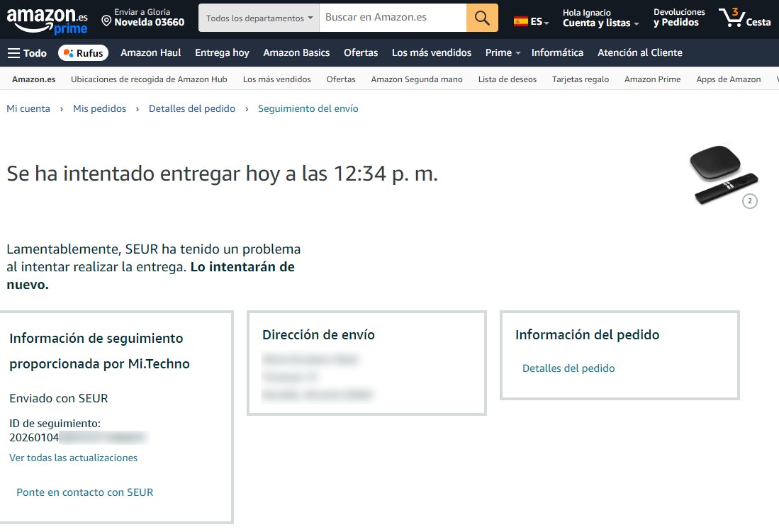The height and width of the screenshot is (532, 779).
Task: Open the product thumbnail of TV box
Action: click(723, 175)
